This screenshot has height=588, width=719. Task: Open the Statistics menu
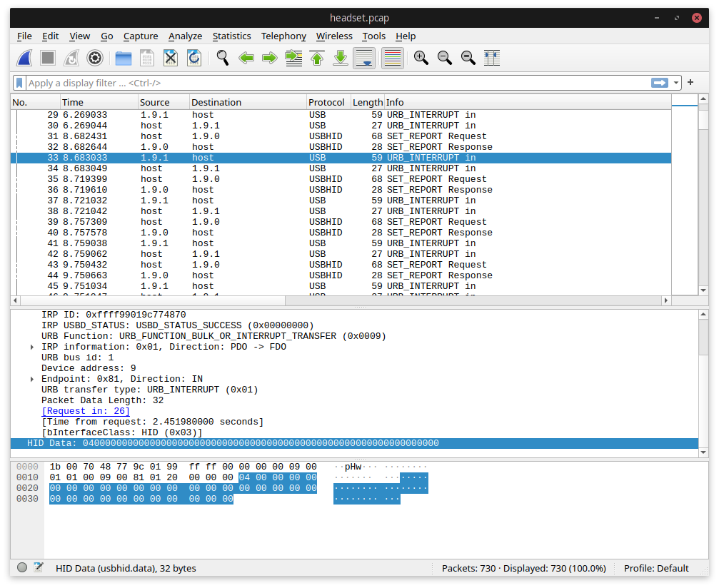pos(231,36)
